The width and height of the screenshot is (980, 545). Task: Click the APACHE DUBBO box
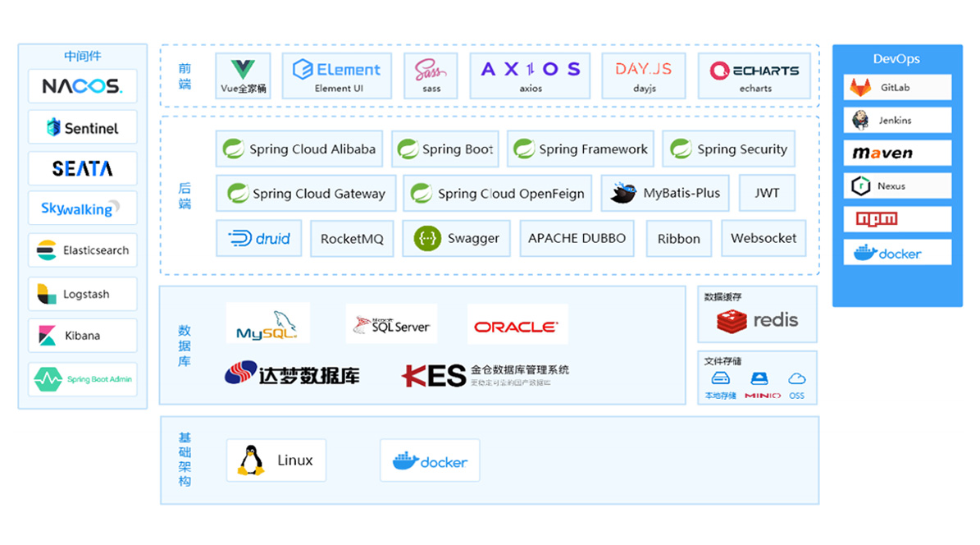click(x=577, y=238)
